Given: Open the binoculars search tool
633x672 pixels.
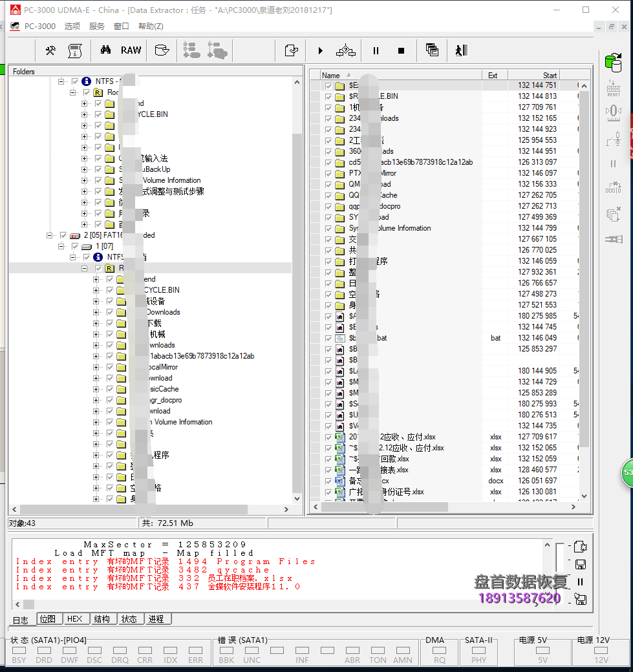Looking at the screenshot, I should [x=105, y=50].
